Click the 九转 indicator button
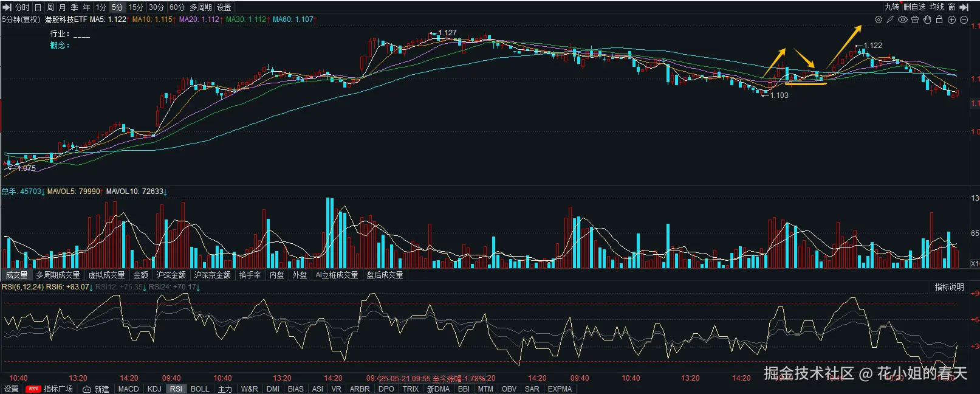This screenshot has height=394, width=980. point(892,7)
